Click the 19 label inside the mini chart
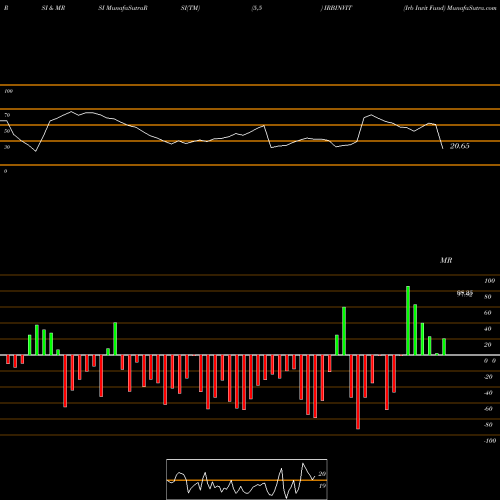Screen dimensions: 500x500 322,486
